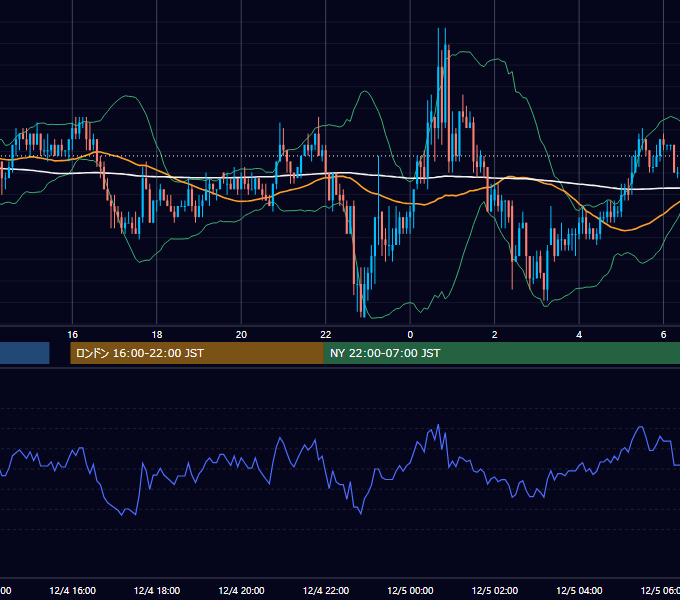Click the 2 hour label on price chart axis
680x600 pixels.
click(494, 335)
